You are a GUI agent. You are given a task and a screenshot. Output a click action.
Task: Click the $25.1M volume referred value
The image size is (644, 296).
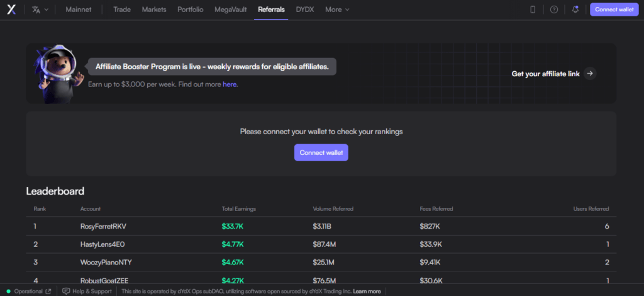click(324, 262)
